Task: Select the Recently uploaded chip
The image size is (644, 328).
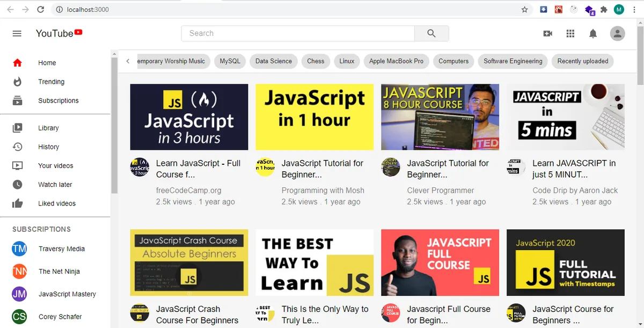Action: point(583,61)
